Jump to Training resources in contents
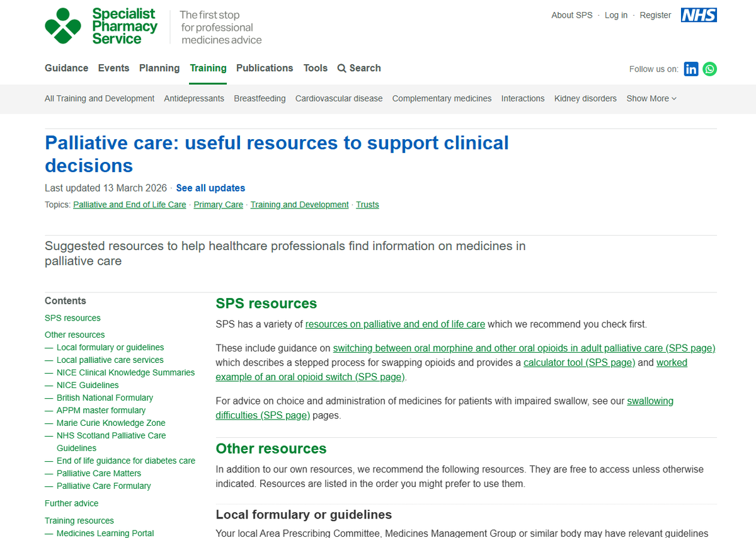The width and height of the screenshot is (756, 538). click(x=79, y=520)
